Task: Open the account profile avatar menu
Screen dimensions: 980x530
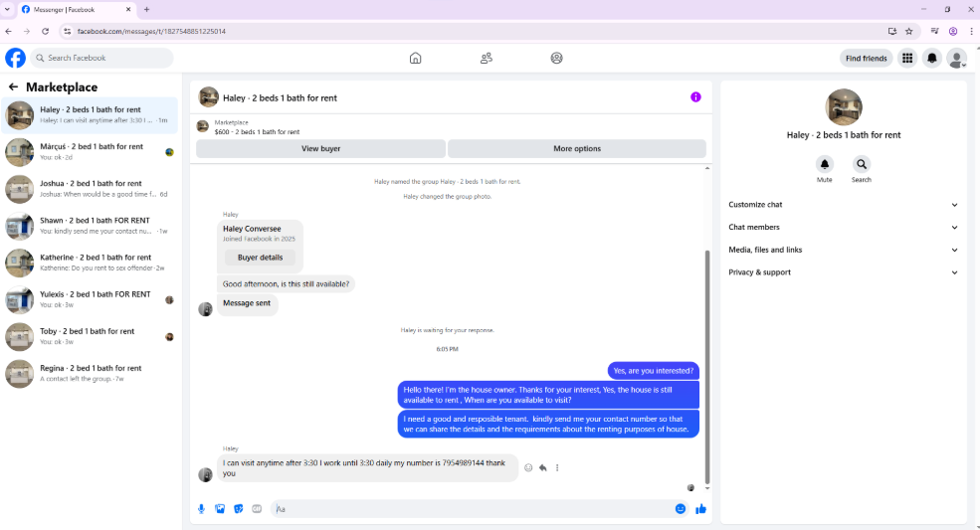Action: [x=957, y=58]
